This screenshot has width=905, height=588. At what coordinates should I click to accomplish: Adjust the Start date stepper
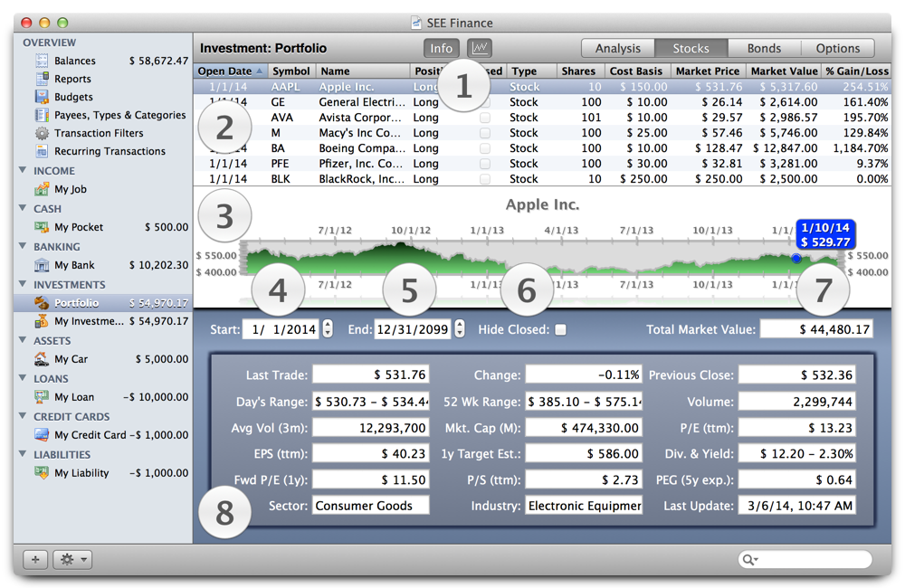[328, 329]
